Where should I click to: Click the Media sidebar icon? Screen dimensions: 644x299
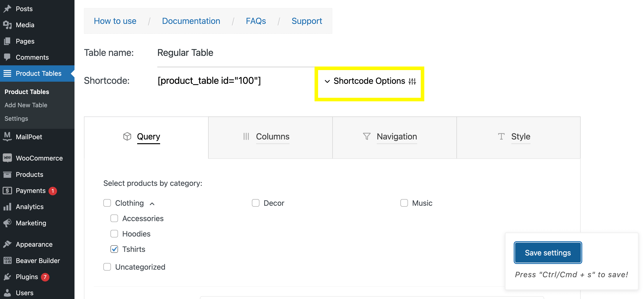8,25
